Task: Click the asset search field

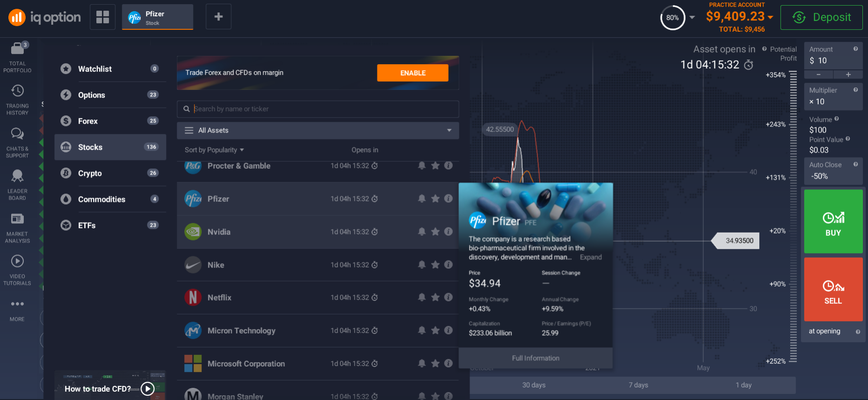Action: point(318,109)
